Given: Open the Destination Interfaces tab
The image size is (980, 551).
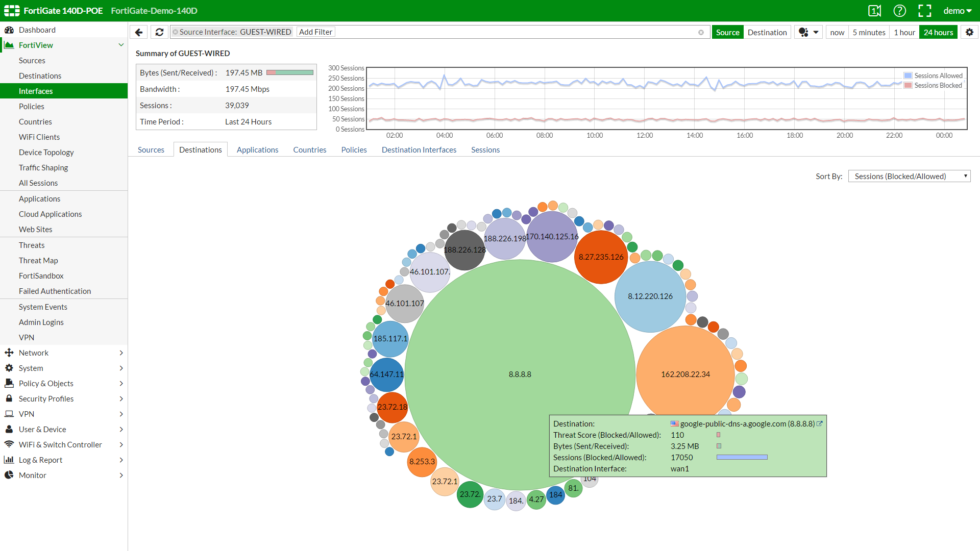Looking at the screenshot, I should pos(419,149).
